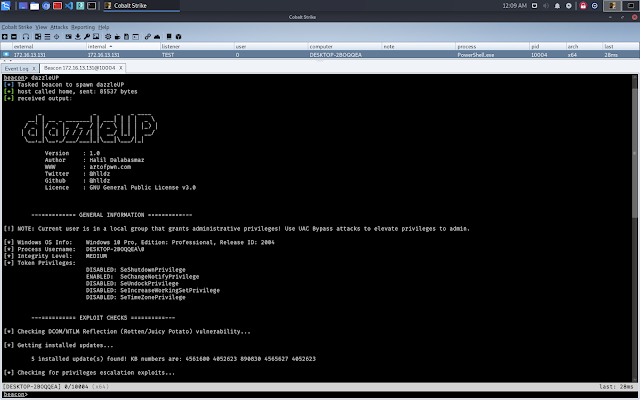Open the terminal emulator taskbar icon
Viewport: 640px width, 400px height.
[x=91, y=6]
